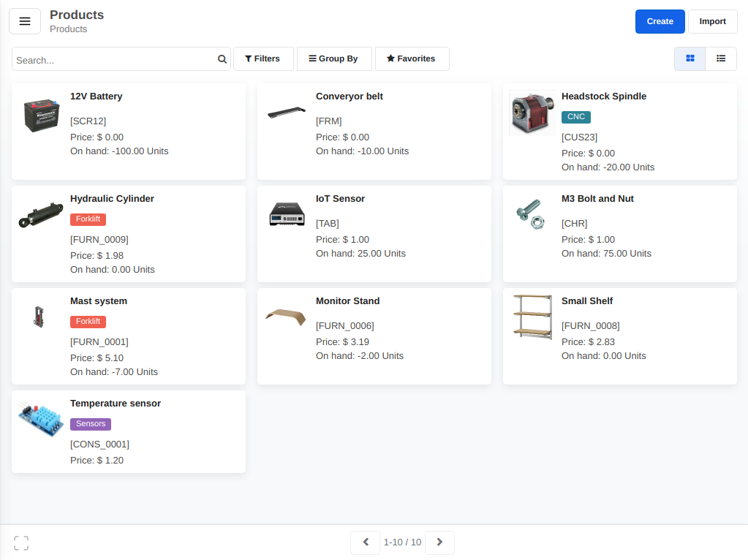Open the Filters dropdown
The width and height of the screenshot is (748, 560).
(x=263, y=58)
